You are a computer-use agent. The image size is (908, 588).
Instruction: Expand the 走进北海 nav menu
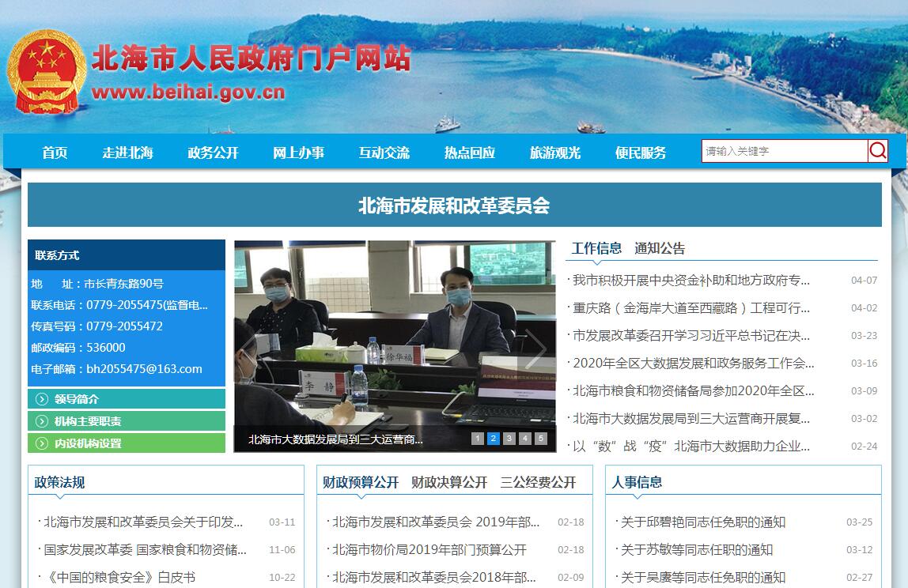tap(127, 153)
